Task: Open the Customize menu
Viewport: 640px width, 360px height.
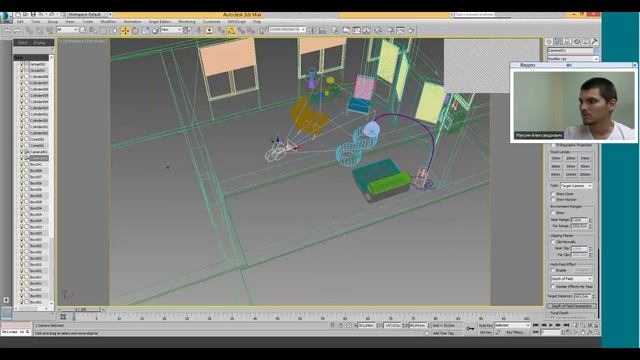Action: (x=212, y=22)
